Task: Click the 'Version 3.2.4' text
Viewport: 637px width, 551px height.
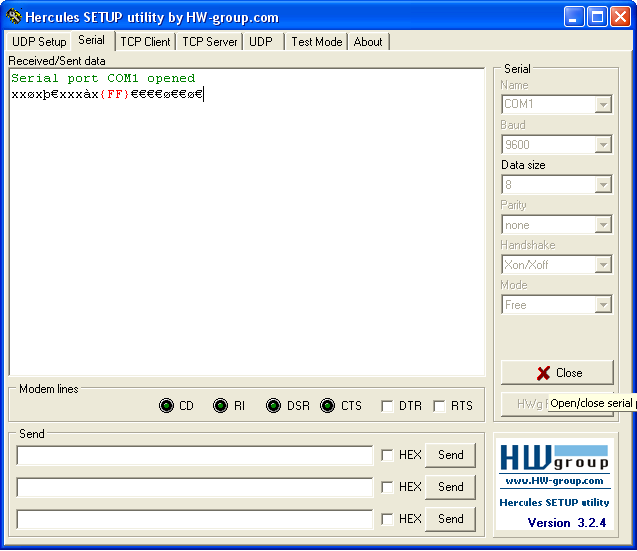Action: coord(567,523)
